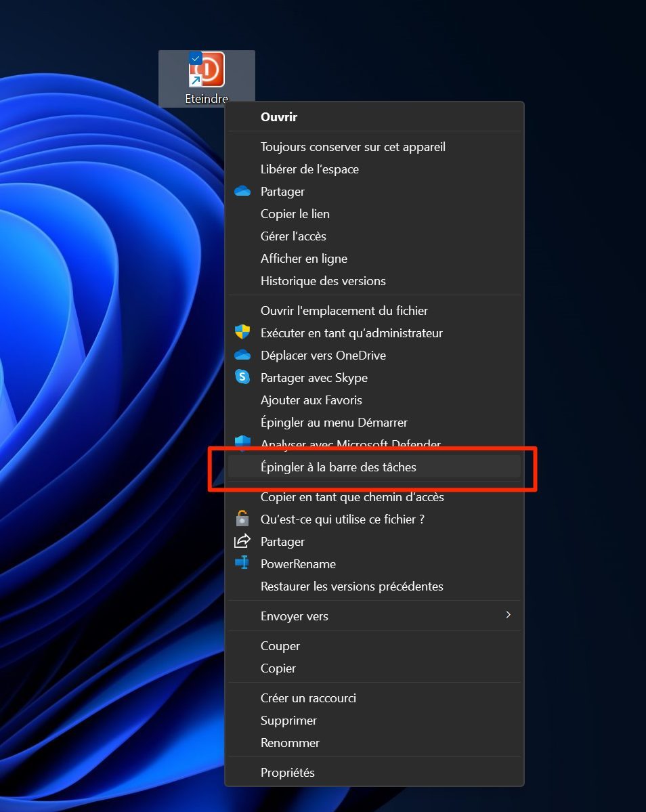Open Propriétés at the menu bottom

(x=374, y=772)
